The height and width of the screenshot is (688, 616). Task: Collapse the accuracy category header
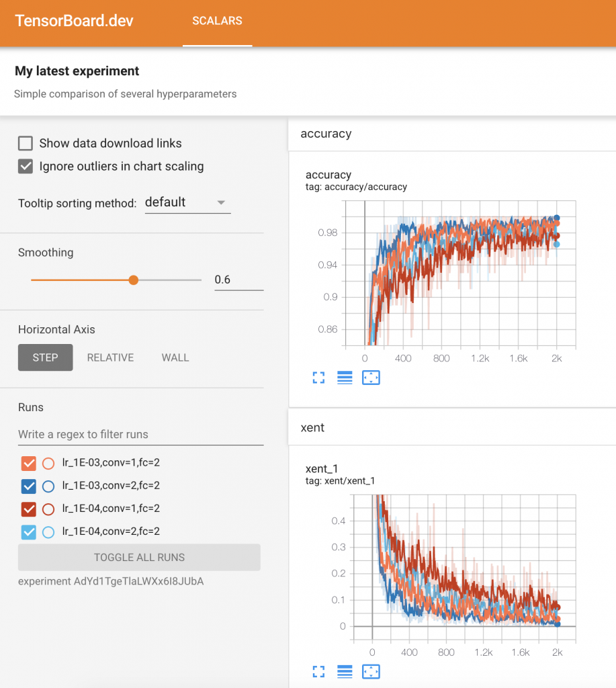(x=326, y=134)
